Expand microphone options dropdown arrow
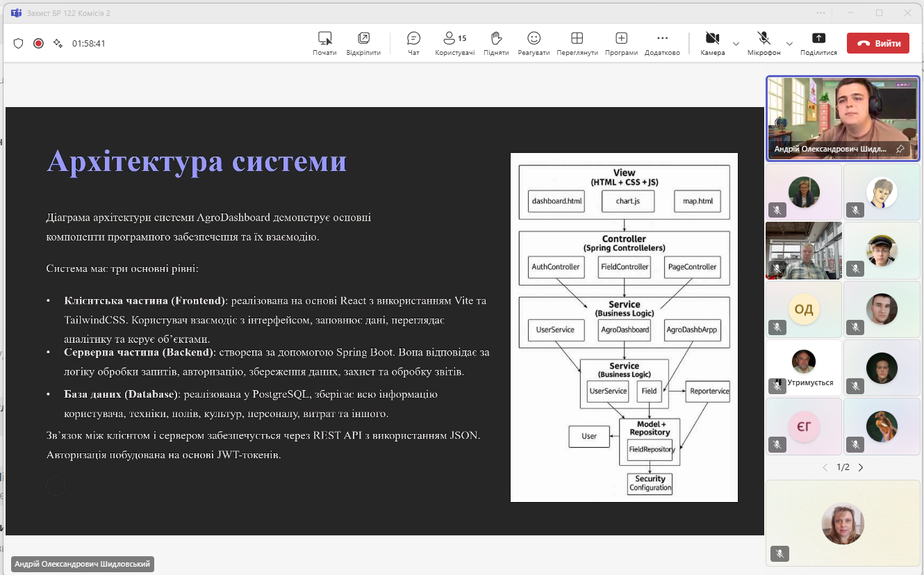924x575 pixels. tap(789, 43)
